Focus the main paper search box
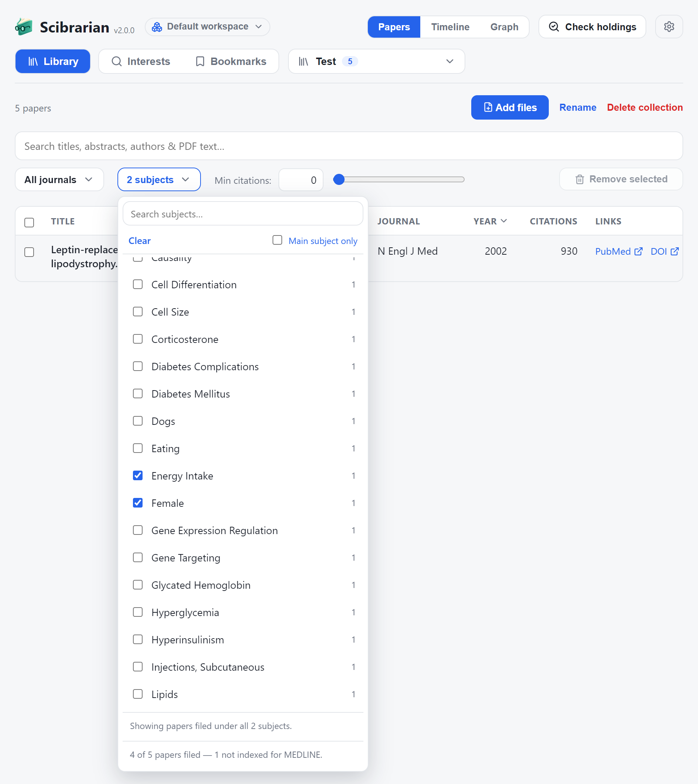 (x=348, y=146)
